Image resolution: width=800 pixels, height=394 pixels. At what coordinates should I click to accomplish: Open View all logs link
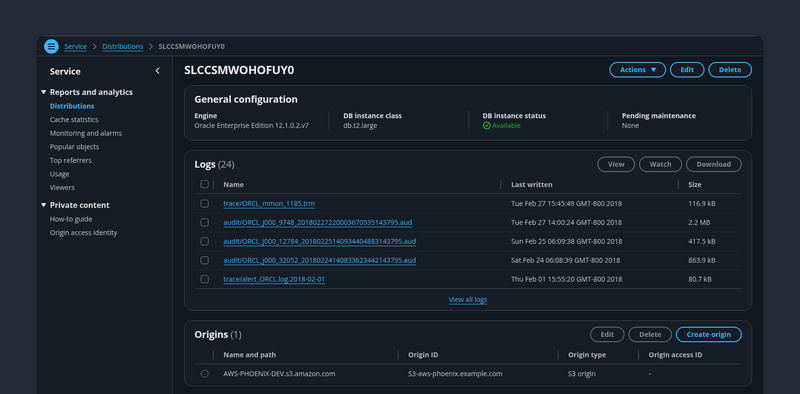468,300
